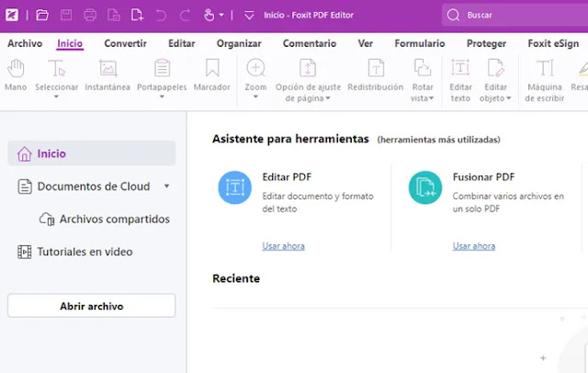Expand the Portapapeles dropdown arrow
The height and width of the screenshot is (373, 588).
point(162,96)
